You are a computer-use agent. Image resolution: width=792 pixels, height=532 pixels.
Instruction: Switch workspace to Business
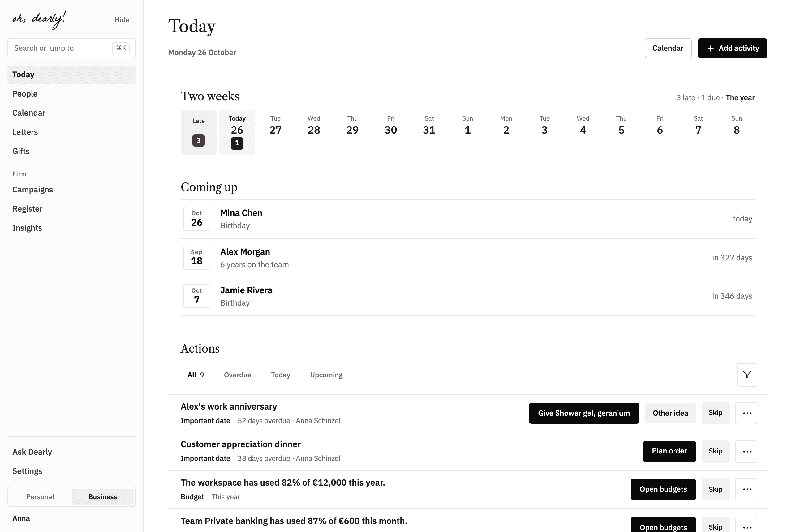click(x=102, y=497)
